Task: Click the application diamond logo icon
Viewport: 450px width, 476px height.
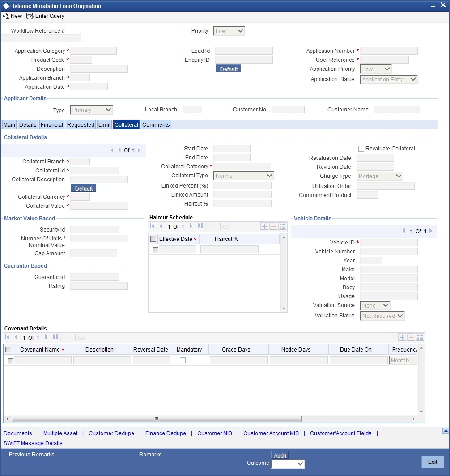Action: coord(6,6)
